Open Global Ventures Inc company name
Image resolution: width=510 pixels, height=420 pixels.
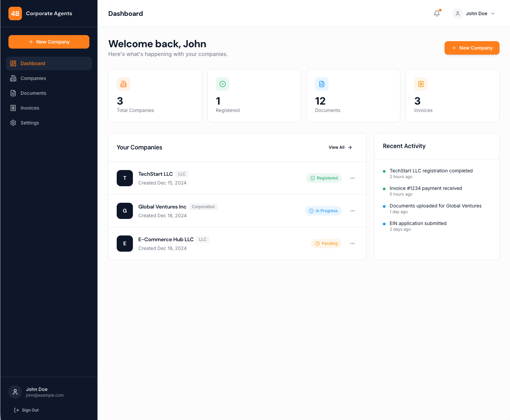point(162,207)
